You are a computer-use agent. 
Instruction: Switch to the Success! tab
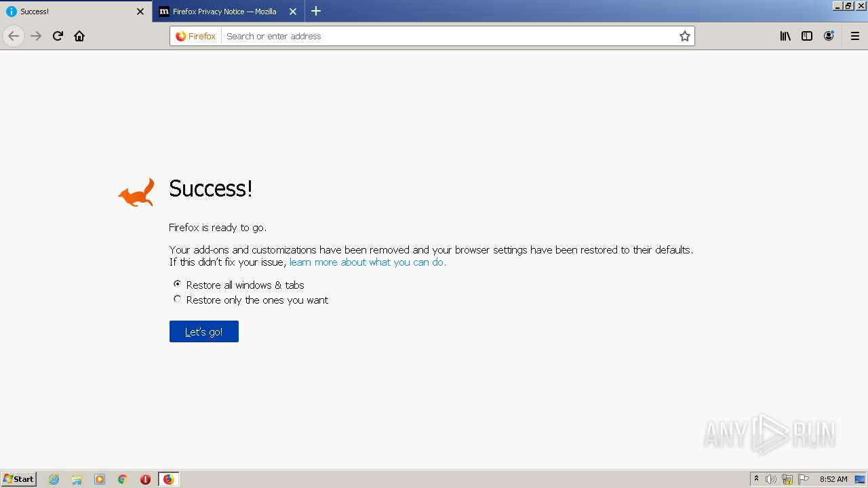click(x=76, y=12)
